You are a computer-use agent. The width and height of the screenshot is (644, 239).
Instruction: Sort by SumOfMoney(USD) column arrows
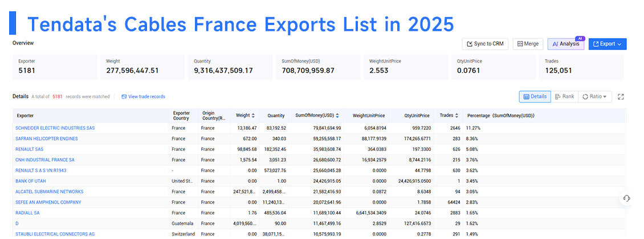tap(337, 116)
